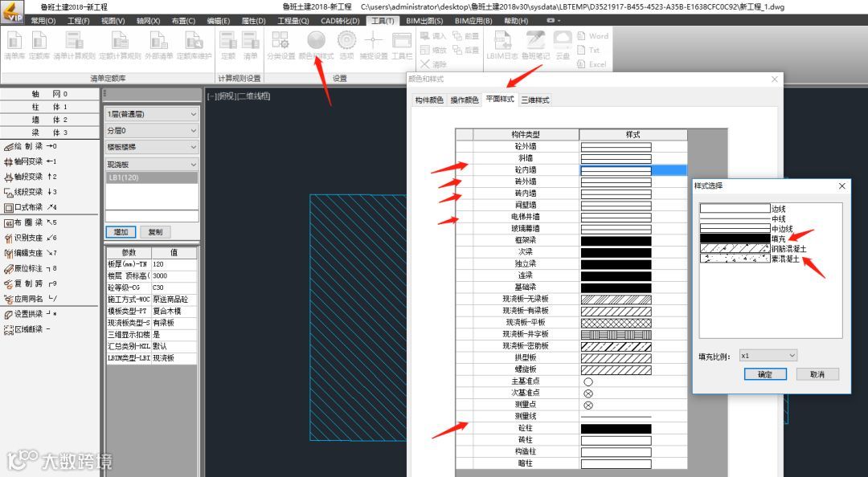Open the 定额库 ribbon tool
This screenshot has height=477, width=868.
(x=39, y=46)
